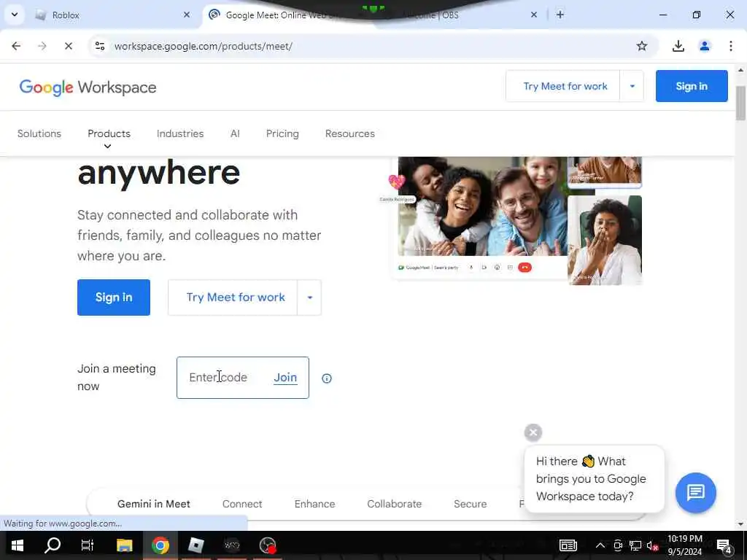Switch to the Roblox tab

click(112, 15)
